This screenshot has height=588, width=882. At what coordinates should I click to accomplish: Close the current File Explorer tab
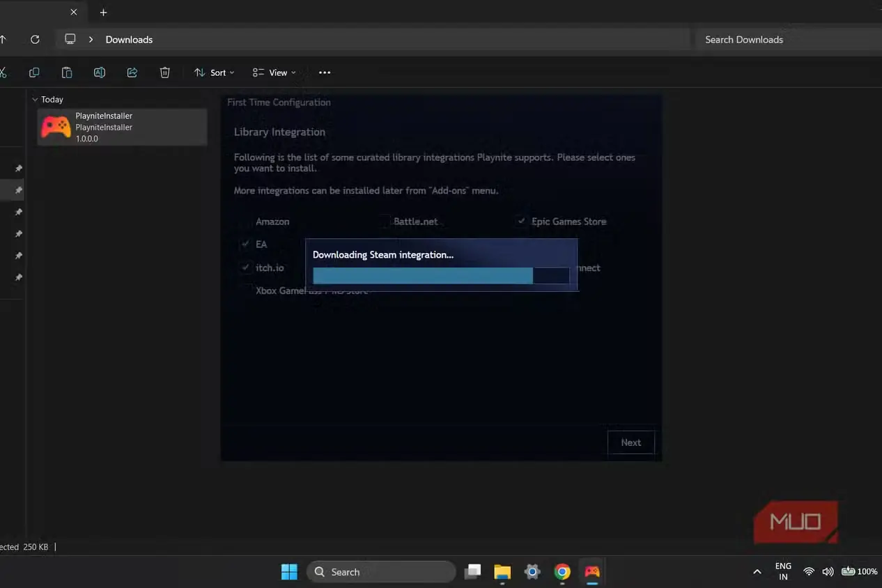click(x=74, y=13)
